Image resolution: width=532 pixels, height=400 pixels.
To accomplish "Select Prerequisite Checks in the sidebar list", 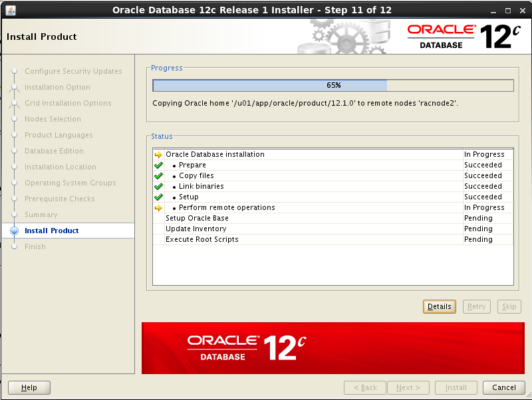I will pyautogui.click(x=59, y=199).
